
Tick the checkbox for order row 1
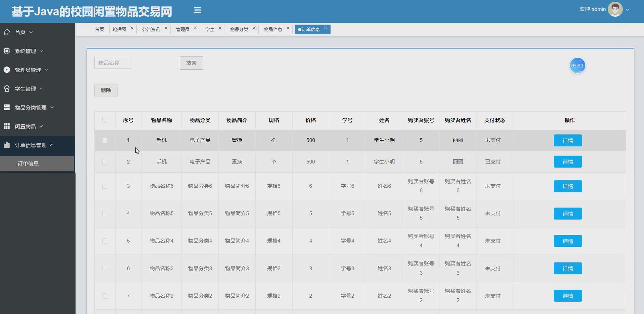click(x=105, y=140)
